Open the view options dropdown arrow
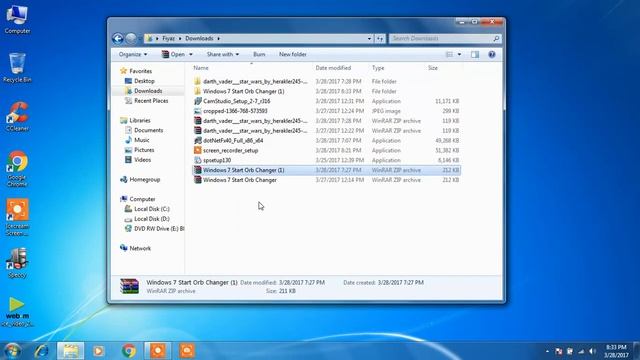The width and height of the screenshot is (640, 360). coord(459,54)
